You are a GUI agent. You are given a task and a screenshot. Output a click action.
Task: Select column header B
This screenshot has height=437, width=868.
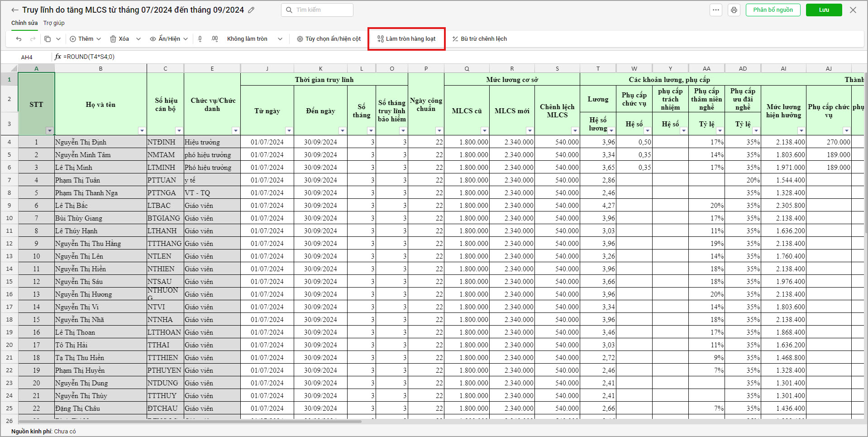(x=100, y=68)
